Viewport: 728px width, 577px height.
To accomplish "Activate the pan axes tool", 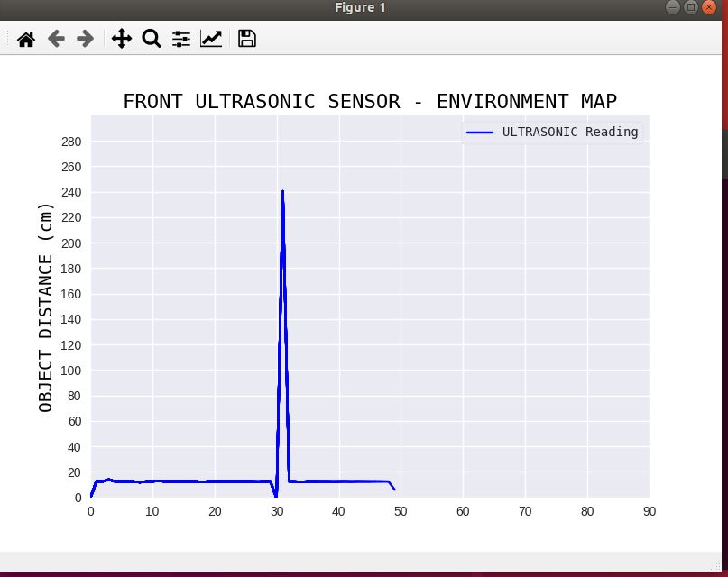I will coord(122,39).
